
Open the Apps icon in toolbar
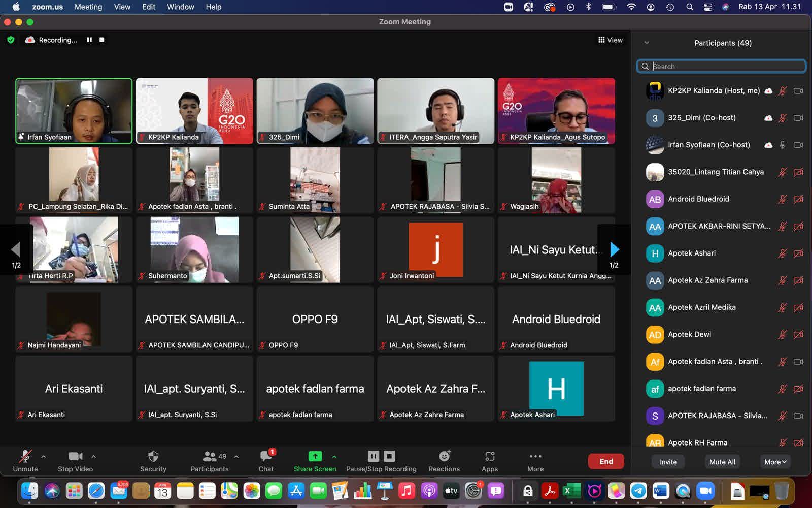[489, 456]
